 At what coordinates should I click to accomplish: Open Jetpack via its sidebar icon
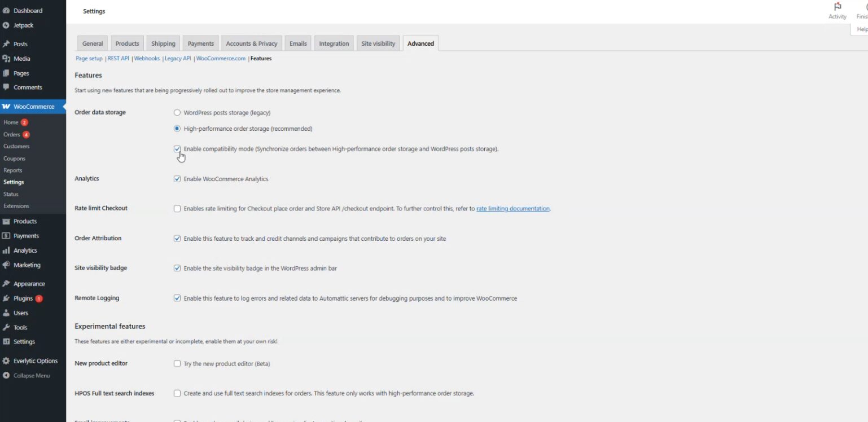pos(6,25)
